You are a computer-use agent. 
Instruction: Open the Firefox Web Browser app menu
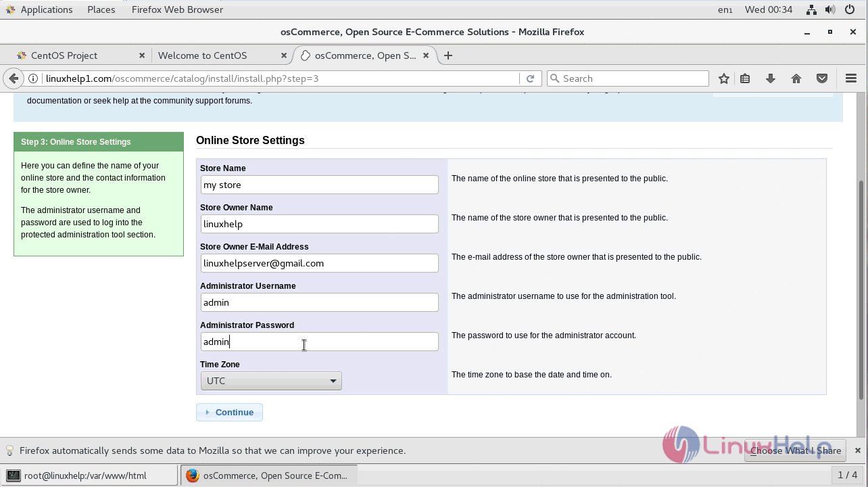177,9
